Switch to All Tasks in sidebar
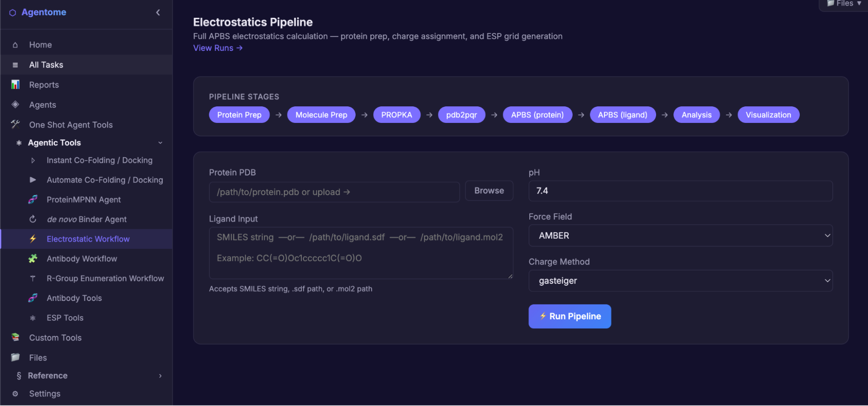The height and width of the screenshot is (406, 868). click(47, 65)
